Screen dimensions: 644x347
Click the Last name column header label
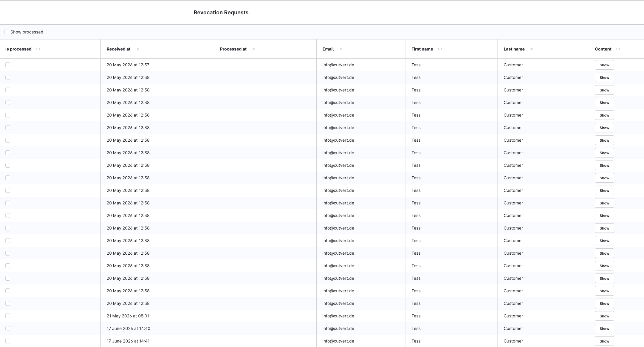tap(514, 49)
